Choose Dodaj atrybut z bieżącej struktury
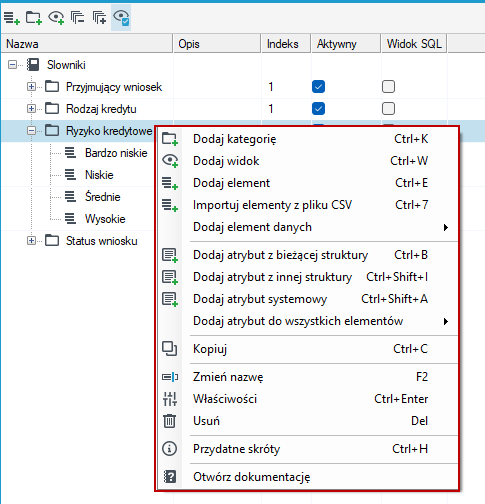The width and height of the screenshot is (485, 504). point(308,255)
